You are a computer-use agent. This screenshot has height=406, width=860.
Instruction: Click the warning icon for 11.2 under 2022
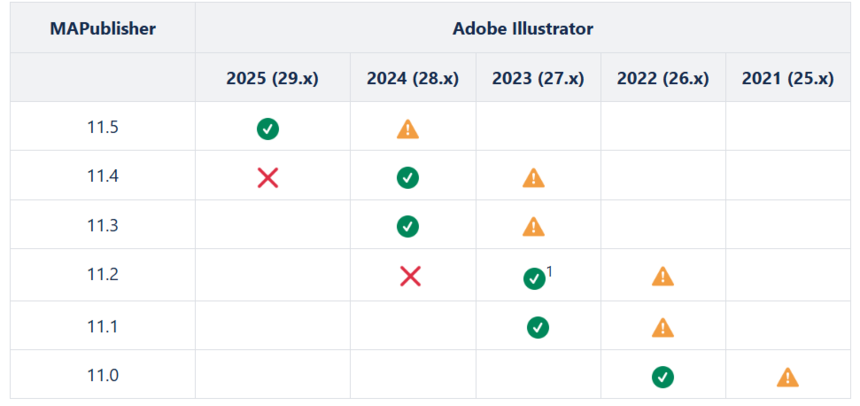click(663, 276)
